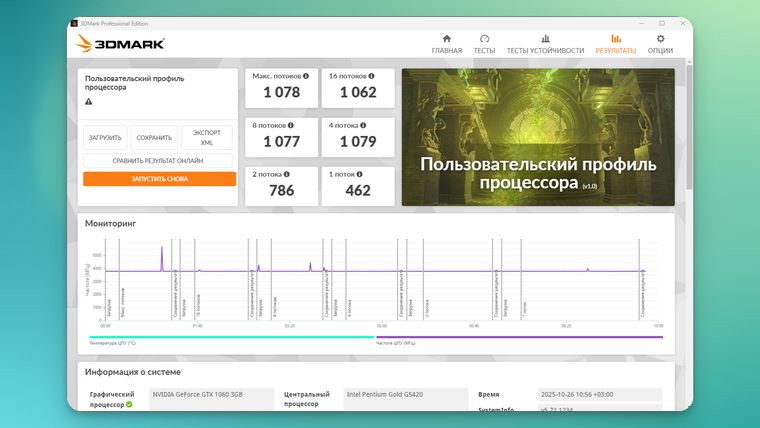
Task: Click warning triangle under profile title
Action: [x=89, y=101]
